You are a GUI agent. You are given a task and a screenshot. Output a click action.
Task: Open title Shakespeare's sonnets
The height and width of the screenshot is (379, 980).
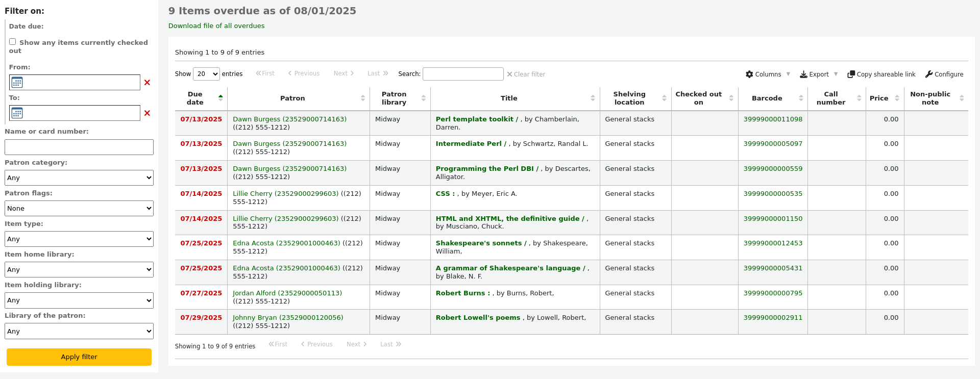pyautogui.click(x=481, y=243)
